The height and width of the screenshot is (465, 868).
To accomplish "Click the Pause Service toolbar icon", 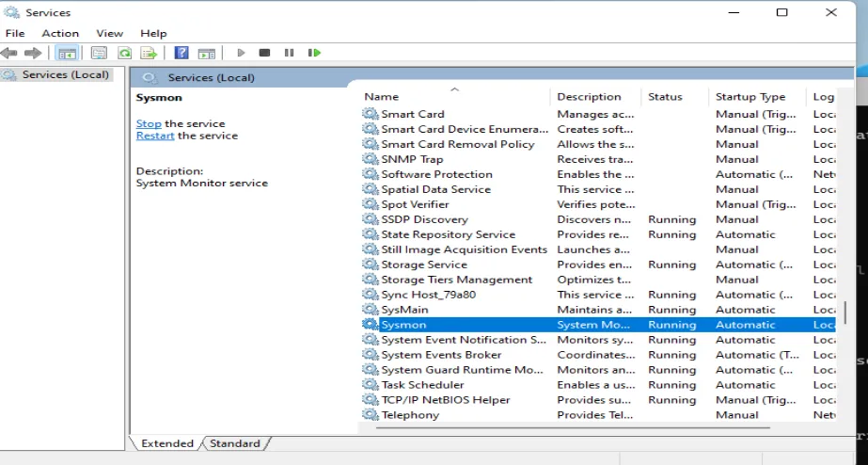I will click(289, 53).
